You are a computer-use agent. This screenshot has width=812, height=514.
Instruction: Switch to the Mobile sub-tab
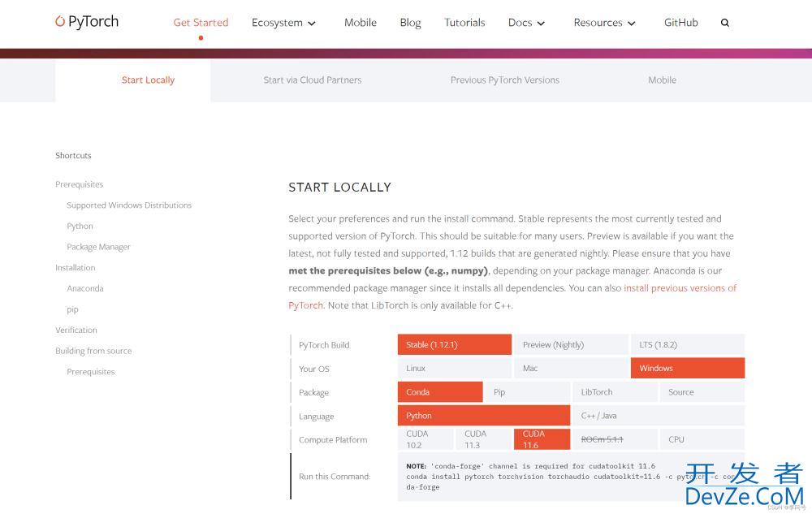(x=662, y=80)
